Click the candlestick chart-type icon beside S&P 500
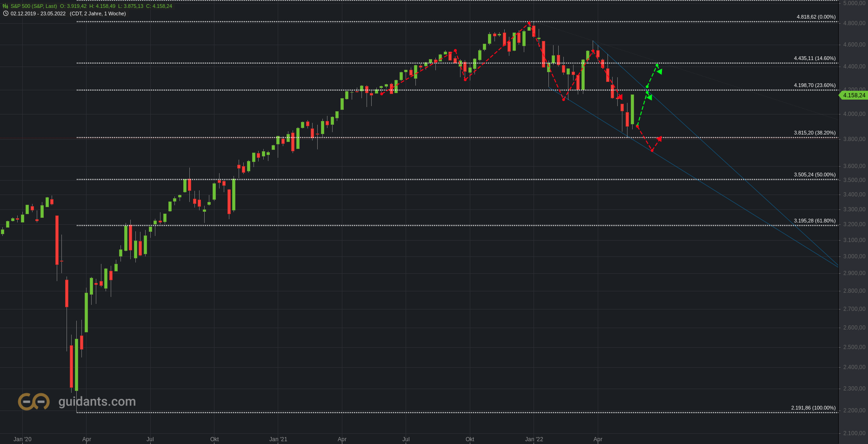 (x=6, y=6)
